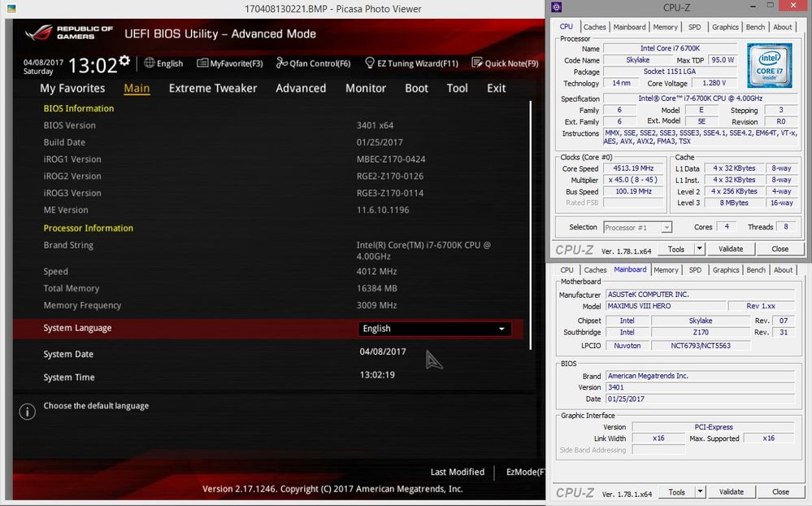The image size is (812, 506).
Task: Click the BIOS Brand "American Megatrends Inc."
Action: click(700, 375)
